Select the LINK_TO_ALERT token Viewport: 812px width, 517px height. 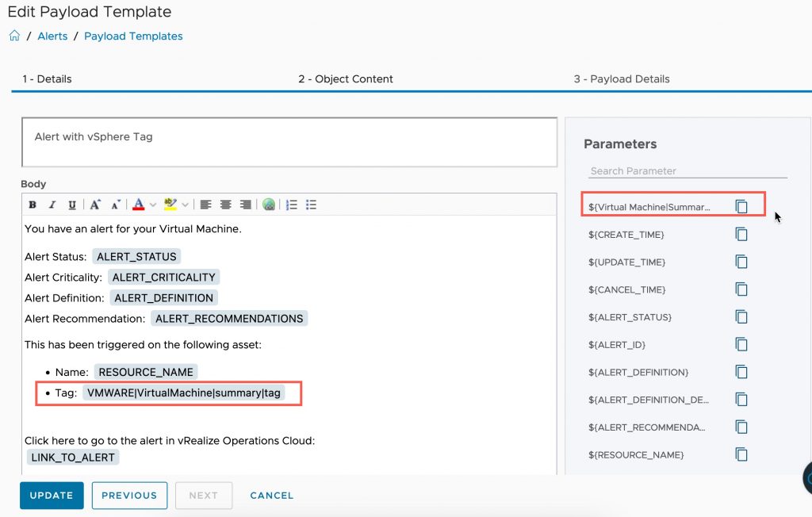[x=73, y=458]
